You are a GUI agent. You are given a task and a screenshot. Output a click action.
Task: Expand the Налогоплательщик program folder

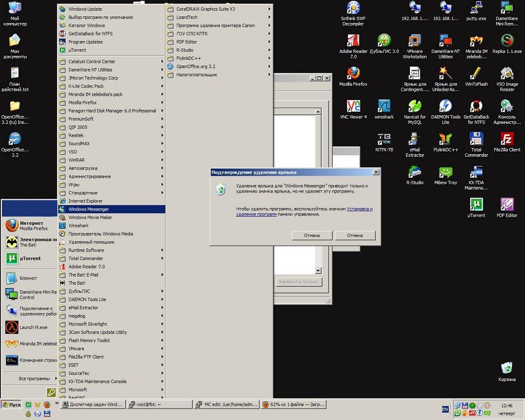coord(219,75)
